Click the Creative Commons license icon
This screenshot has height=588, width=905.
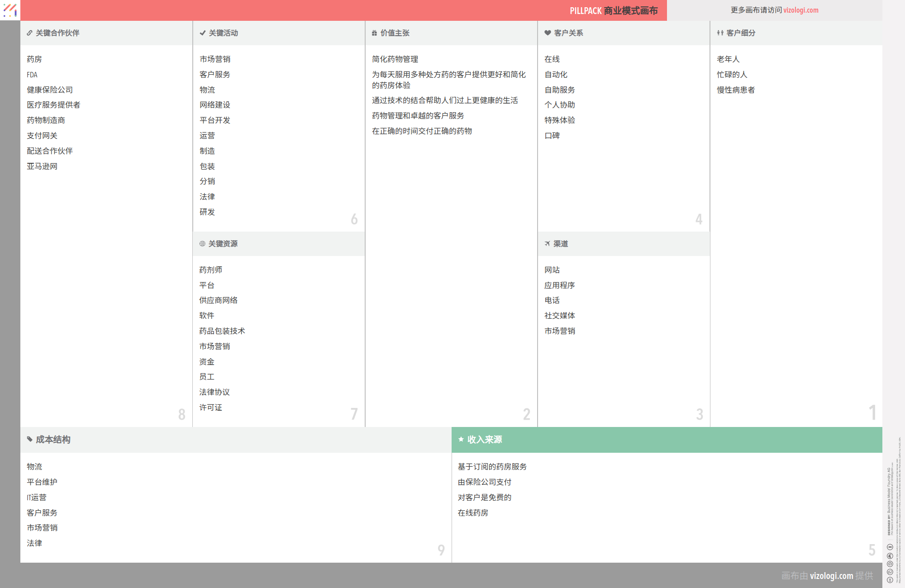(x=890, y=579)
